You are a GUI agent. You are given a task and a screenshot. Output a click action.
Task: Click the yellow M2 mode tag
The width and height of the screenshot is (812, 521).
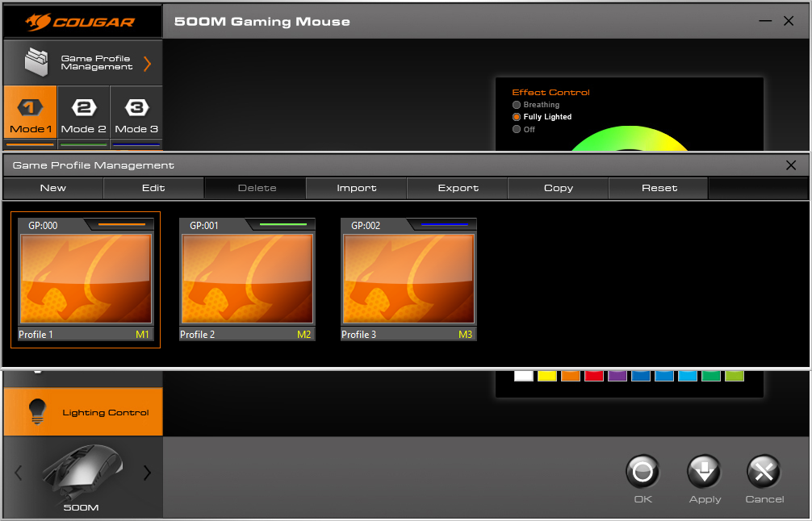click(x=304, y=335)
